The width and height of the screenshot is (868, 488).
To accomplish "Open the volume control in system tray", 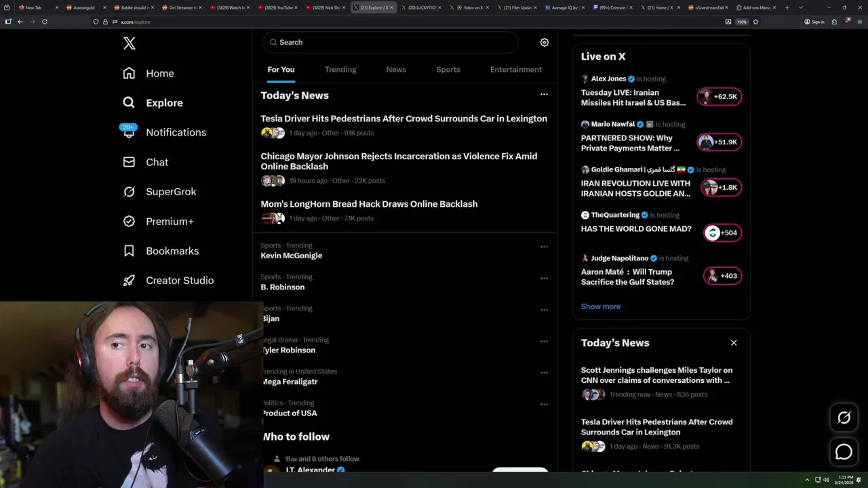I will click(x=826, y=480).
